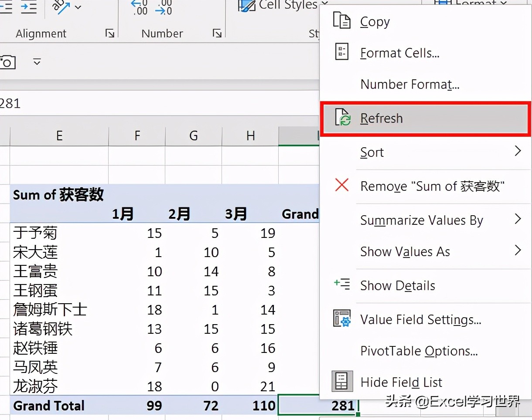The width and height of the screenshot is (532, 420).
Task: Click the Format Cells icon
Action: 341,52
